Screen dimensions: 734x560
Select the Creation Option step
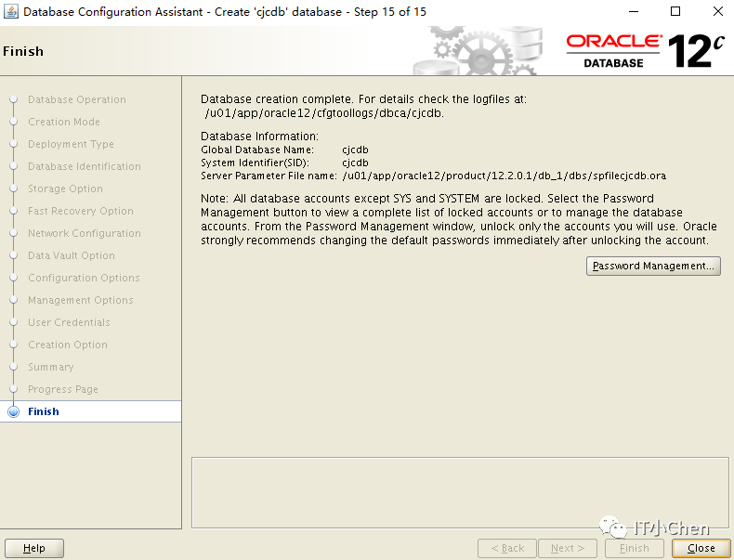pyautogui.click(x=68, y=345)
